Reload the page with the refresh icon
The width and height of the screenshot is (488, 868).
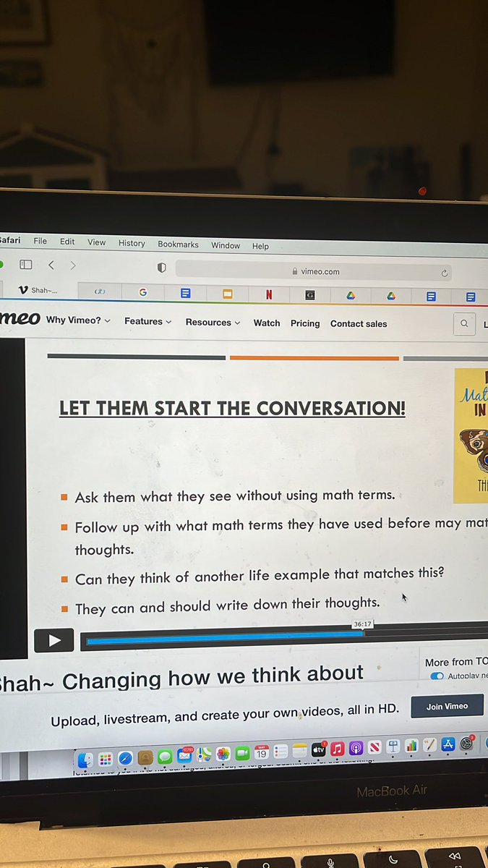point(444,273)
